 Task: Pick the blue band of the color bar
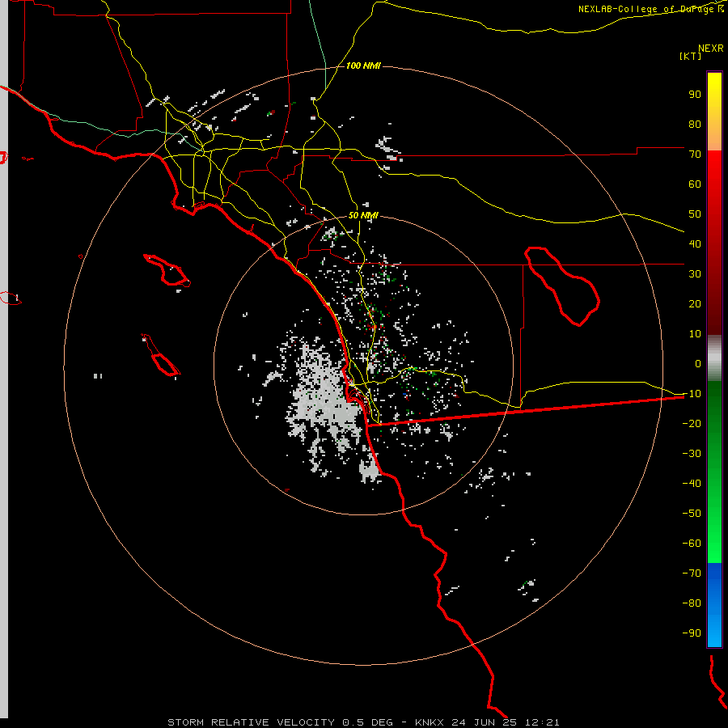pyautogui.click(x=714, y=605)
